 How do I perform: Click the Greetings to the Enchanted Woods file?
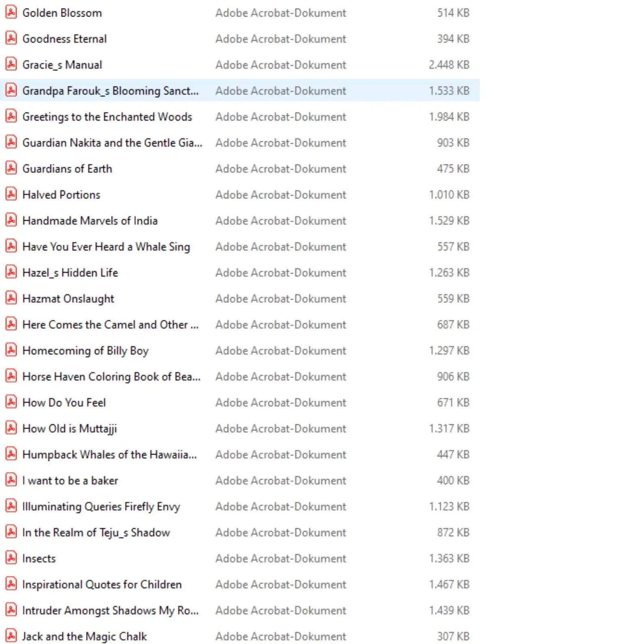107,117
